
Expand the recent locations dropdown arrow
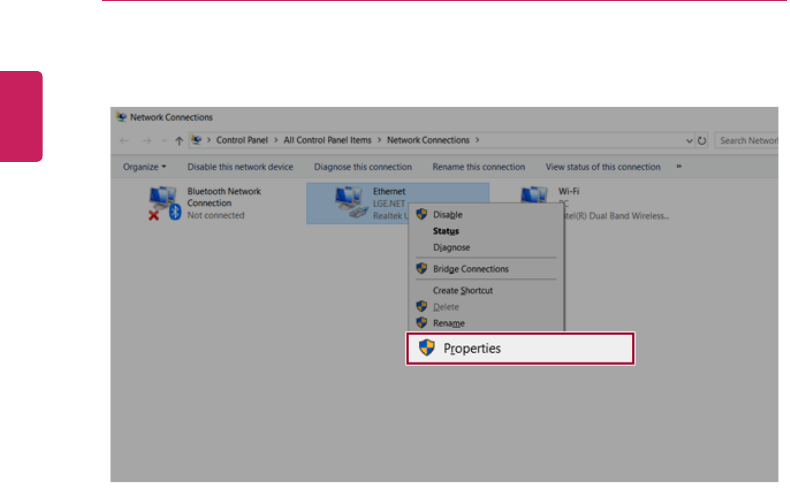click(164, 141)
